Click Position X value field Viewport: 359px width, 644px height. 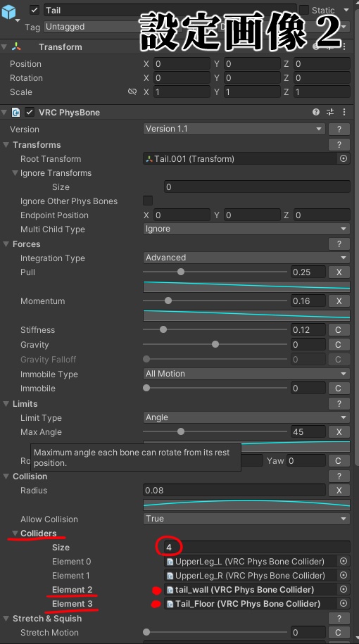(x=182, y=63)
